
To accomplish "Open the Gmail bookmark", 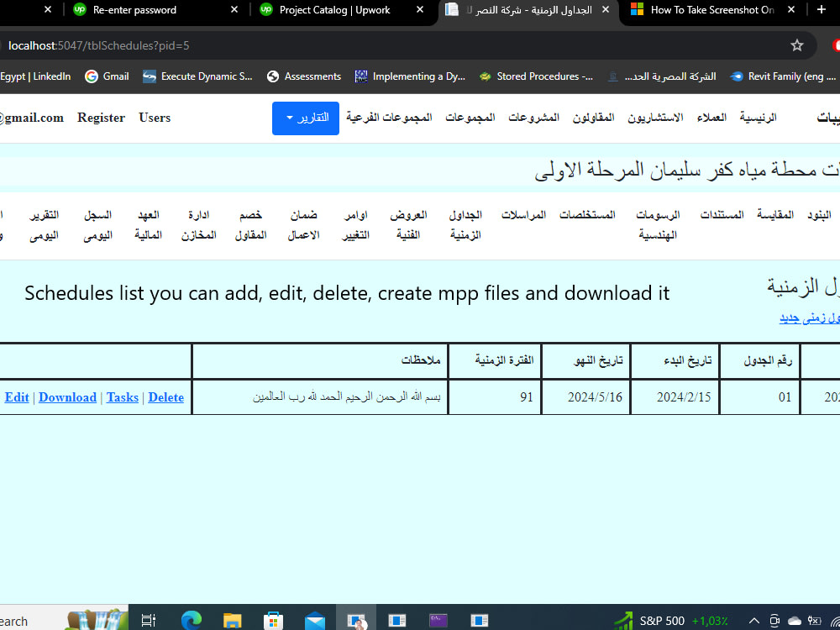I will click(108, 76).
